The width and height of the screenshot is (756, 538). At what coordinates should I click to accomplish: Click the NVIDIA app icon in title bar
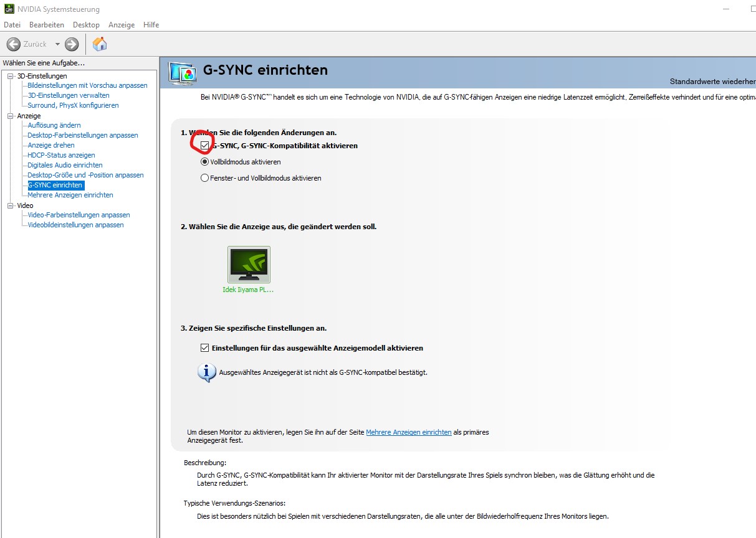coord(9,9)
